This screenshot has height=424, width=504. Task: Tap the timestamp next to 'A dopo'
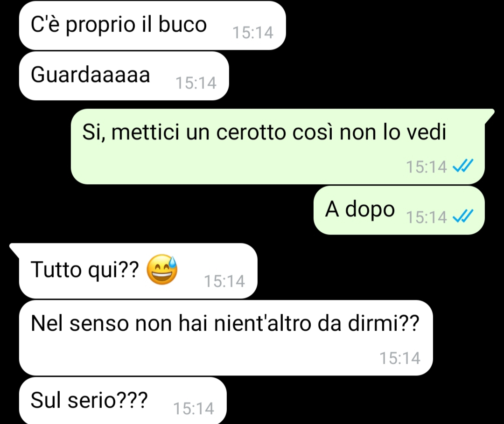pos(426,217)
